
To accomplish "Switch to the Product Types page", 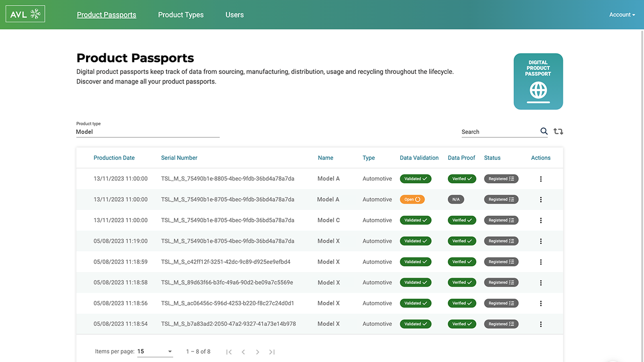I will pos(181,15).
